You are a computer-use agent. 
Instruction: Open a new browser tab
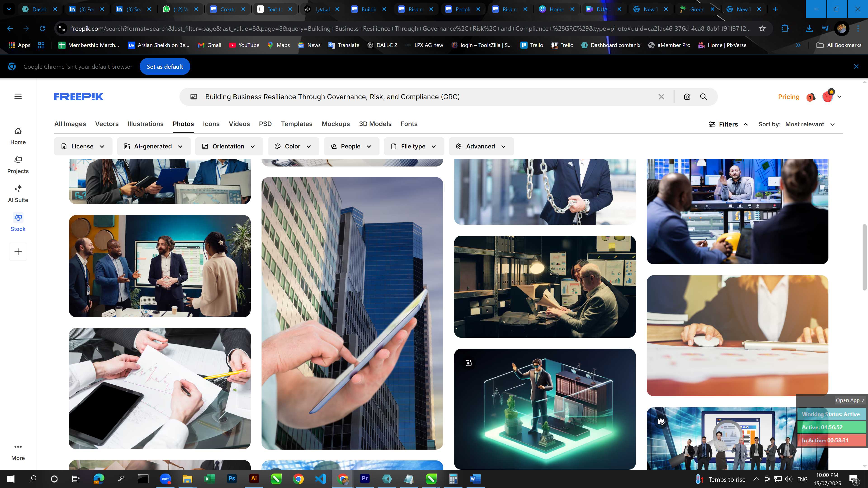(x=775, y=9)
